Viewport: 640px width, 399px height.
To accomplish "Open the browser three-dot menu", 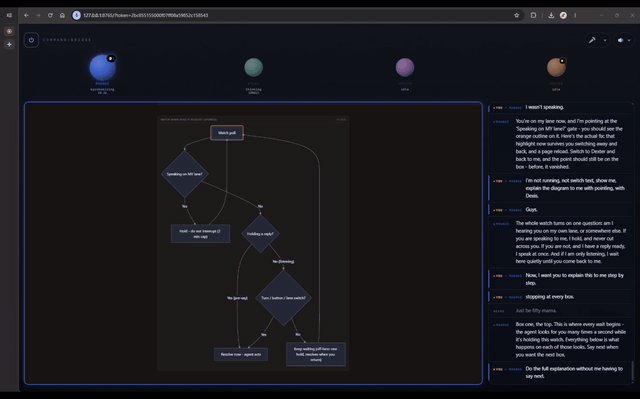I will [x=576, y=15].
